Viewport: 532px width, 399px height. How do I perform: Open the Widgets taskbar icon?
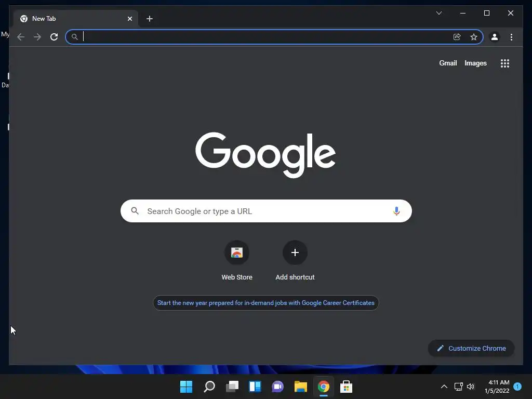[255, 387]
